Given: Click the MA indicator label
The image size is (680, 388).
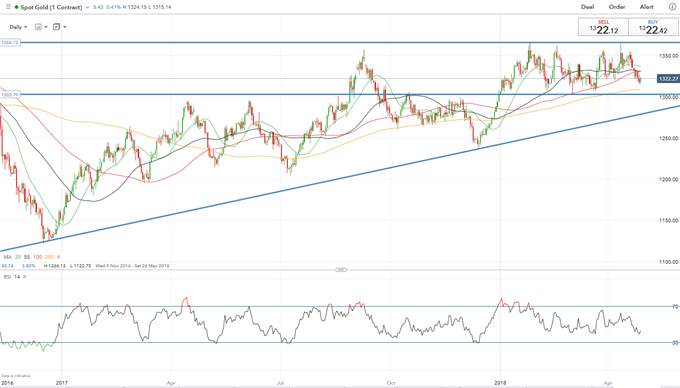Looking at the screenshot, I should pyautogui.click(x=7, y=257).
